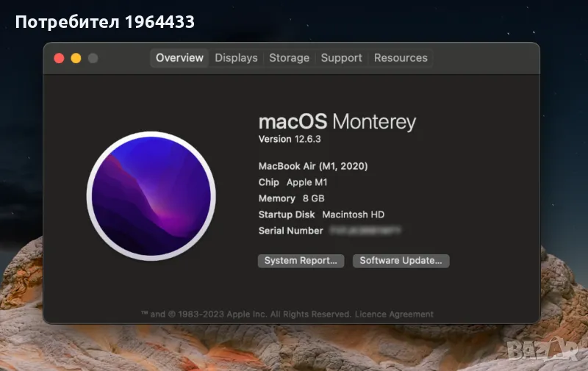
Task: Click the Startup Disk Macintosh HD entry
Action: click(321, 215)
